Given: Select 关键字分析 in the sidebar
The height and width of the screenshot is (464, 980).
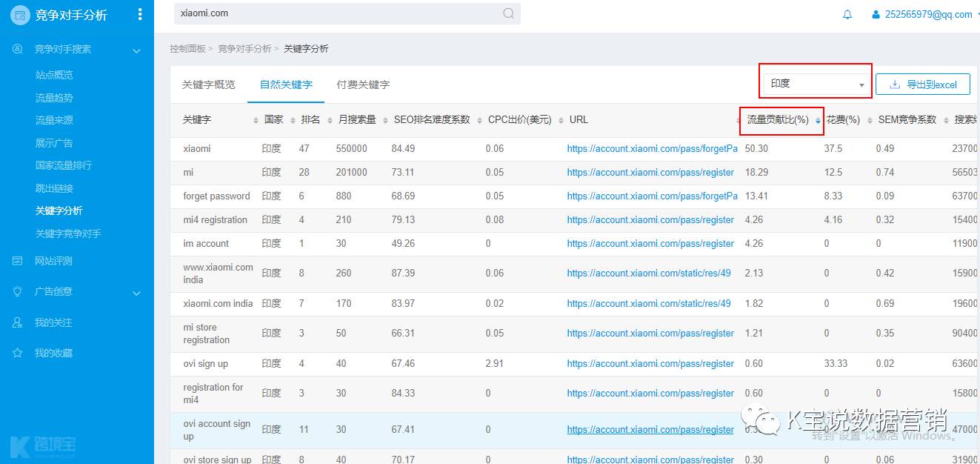Looking at the screenshot, I should 59,211.
